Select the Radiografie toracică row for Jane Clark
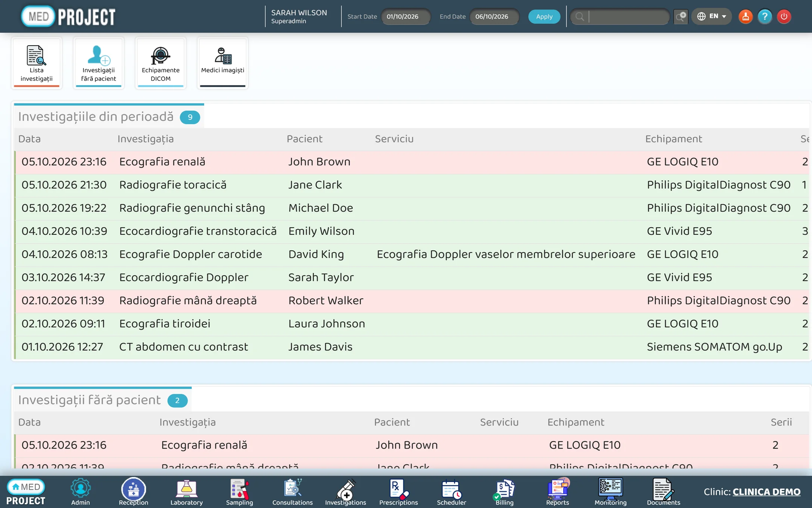 point(412,185)
